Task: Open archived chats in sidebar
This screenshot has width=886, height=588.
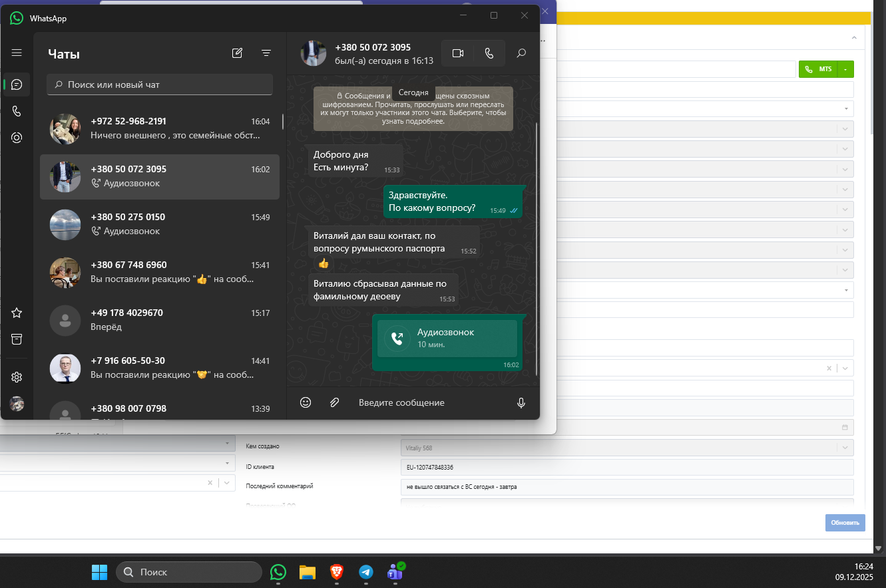Action: tap(17, 339)
